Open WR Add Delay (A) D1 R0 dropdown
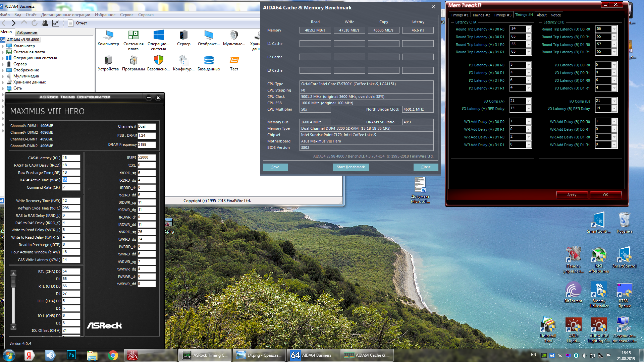Image resolution: width=644 pixels, height=362 pixels. click(528, 137)
